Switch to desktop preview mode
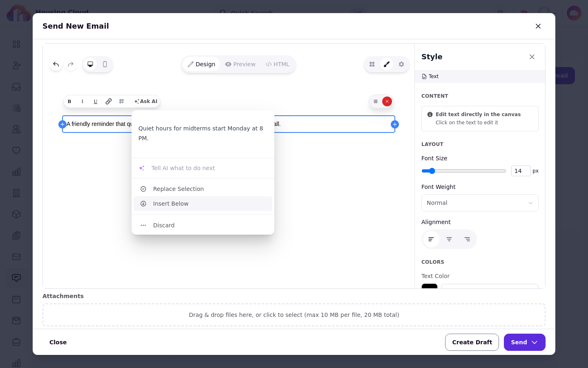 click(x=90, y=64)
